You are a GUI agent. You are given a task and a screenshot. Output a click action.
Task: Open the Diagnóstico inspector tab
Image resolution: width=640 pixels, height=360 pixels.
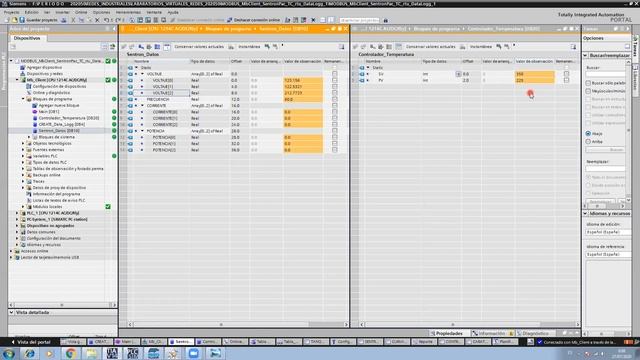click(x=532, y=333)
